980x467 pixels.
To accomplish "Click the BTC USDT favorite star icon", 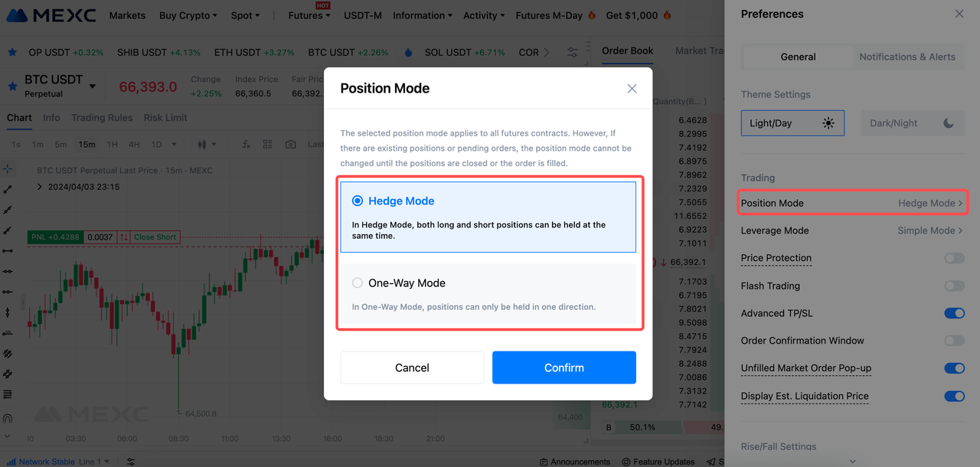I will tap(12, 87).
